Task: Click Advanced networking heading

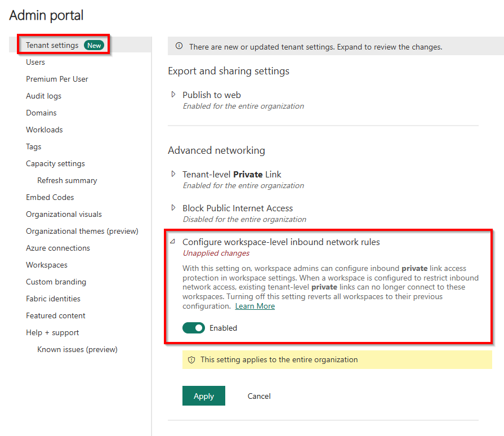Action: coord(216,150)
